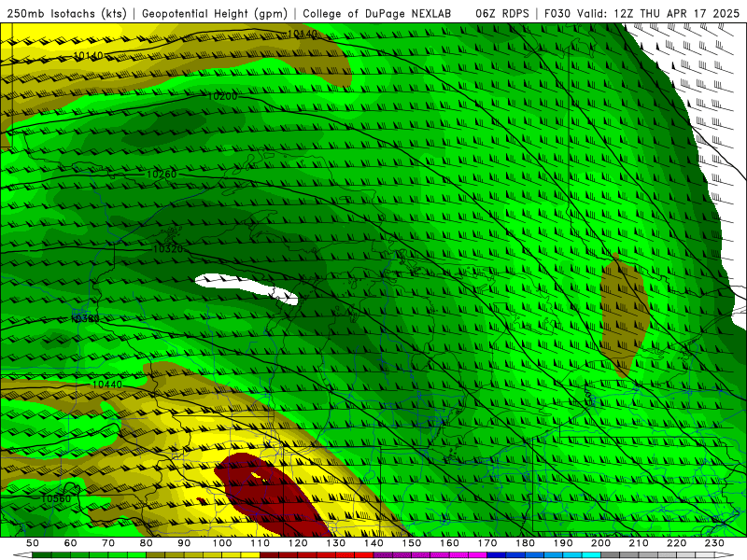Select the 110 value on the color scale

coord(261,543)
